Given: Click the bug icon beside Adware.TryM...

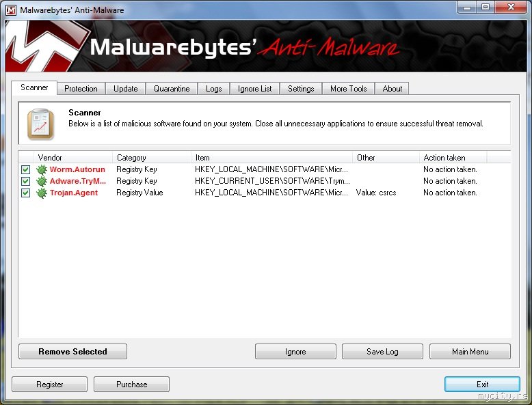Looking at the screenshot, I should click(42, 181).
